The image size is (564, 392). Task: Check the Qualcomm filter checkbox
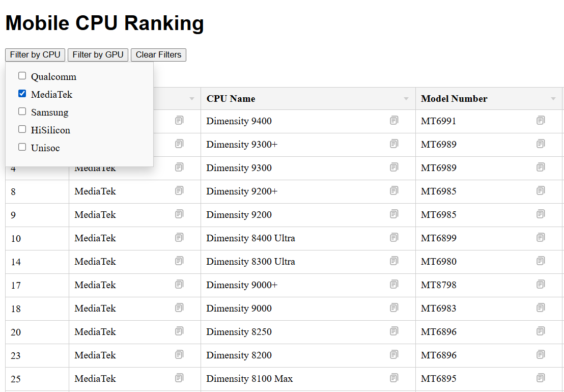(22, 75)
